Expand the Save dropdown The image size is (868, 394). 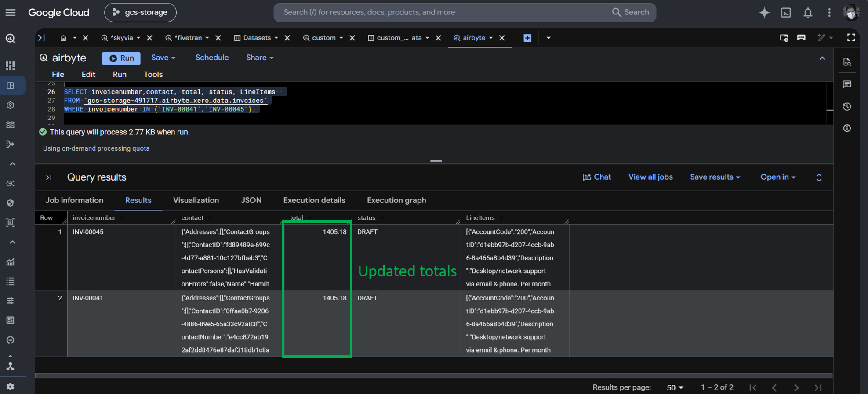point(163,58)
